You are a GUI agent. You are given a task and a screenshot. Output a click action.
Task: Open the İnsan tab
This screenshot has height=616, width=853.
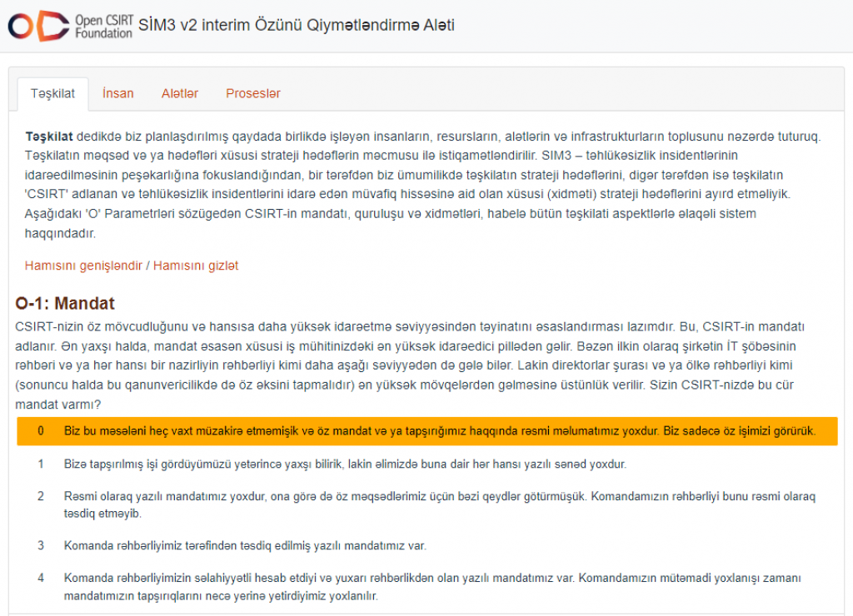point(117,93)
